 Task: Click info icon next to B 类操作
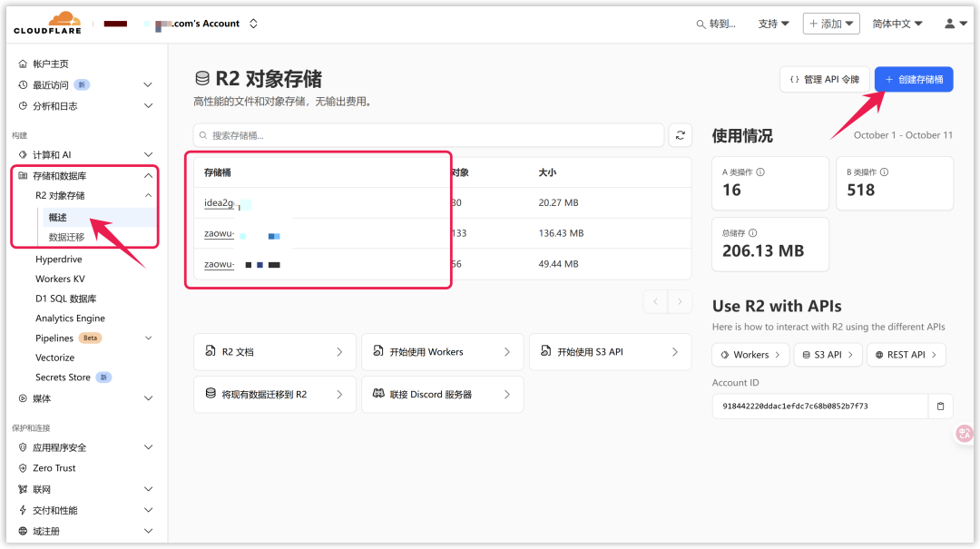point(885,172)
